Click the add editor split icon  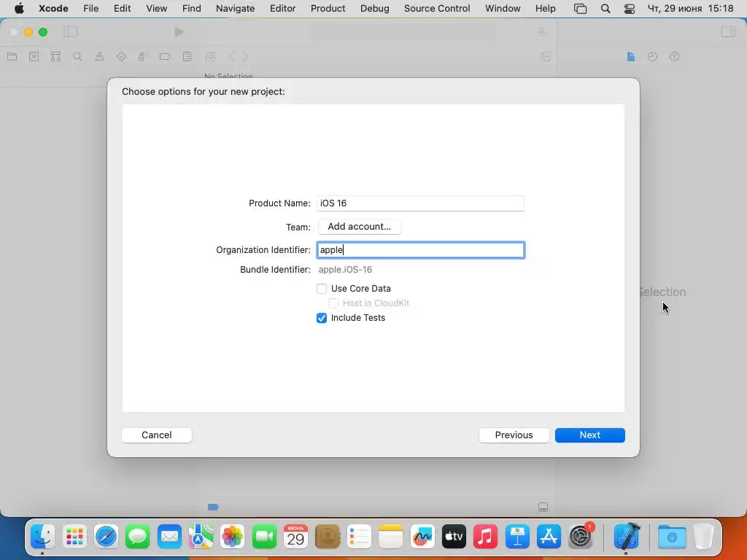coord(546,57)
